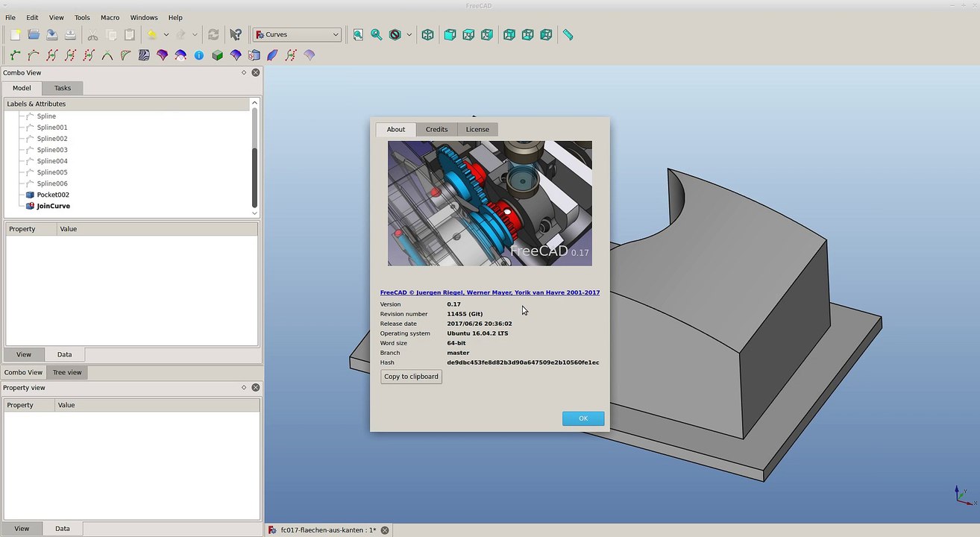The image size is (980, 537).
Task: Open the draw style dropdown arrow
Action: click(x=409, y=34)
